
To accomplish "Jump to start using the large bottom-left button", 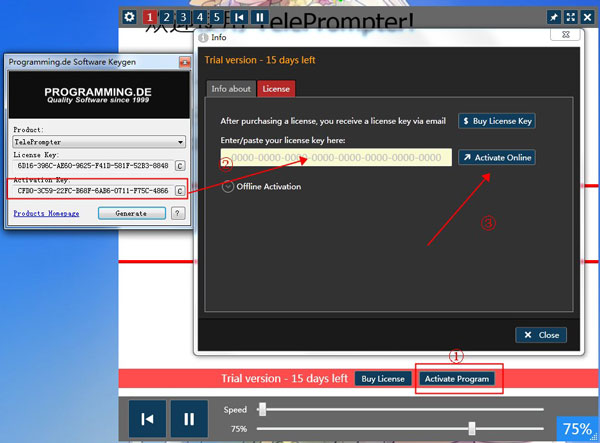I will pyautogui.click(x=147, y=418).
